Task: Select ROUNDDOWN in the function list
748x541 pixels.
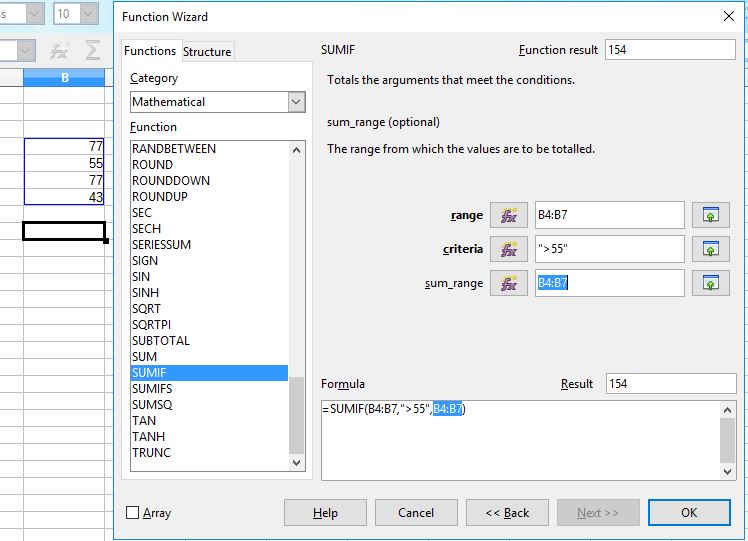Action: [209, 181]
